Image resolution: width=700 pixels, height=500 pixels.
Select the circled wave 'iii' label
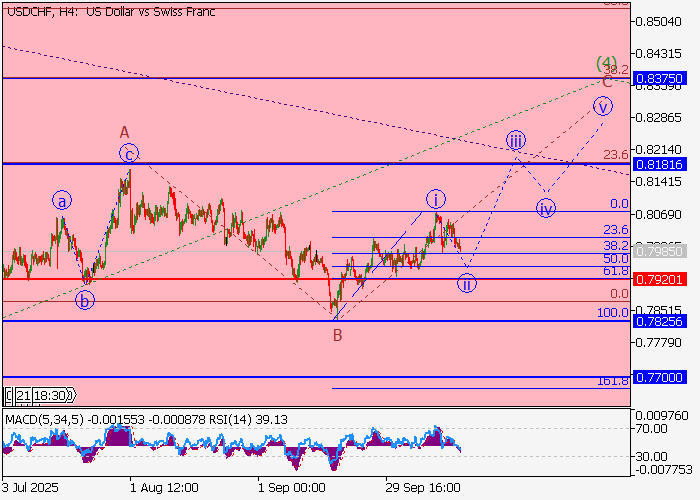[x=515, y=140]
